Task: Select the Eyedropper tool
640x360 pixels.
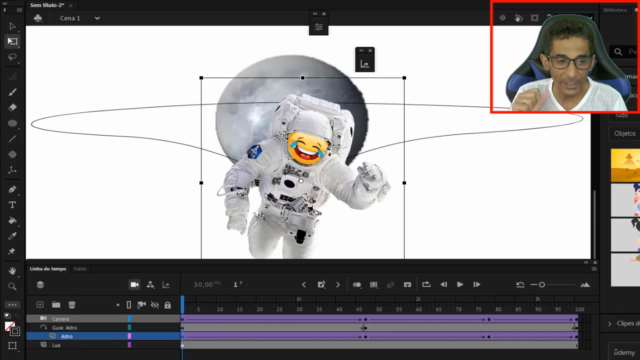Action: tap(12, 236)
